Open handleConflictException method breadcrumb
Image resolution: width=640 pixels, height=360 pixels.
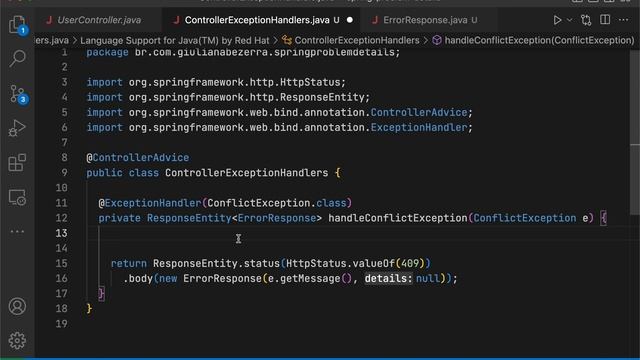click(x=539, y=40)
